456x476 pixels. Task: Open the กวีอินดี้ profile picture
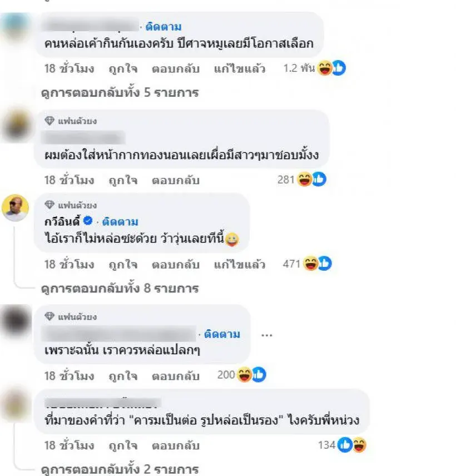click(x=15, y=207)
